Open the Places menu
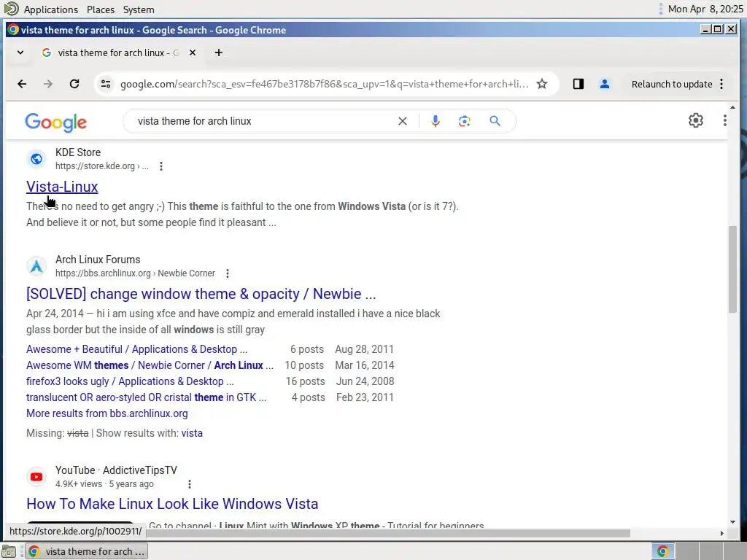 point(101,9)
